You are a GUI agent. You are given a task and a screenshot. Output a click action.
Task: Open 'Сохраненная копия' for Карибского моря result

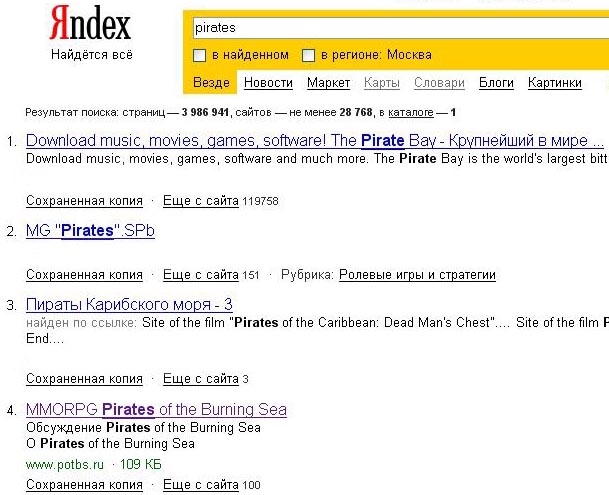click(84, 379)
